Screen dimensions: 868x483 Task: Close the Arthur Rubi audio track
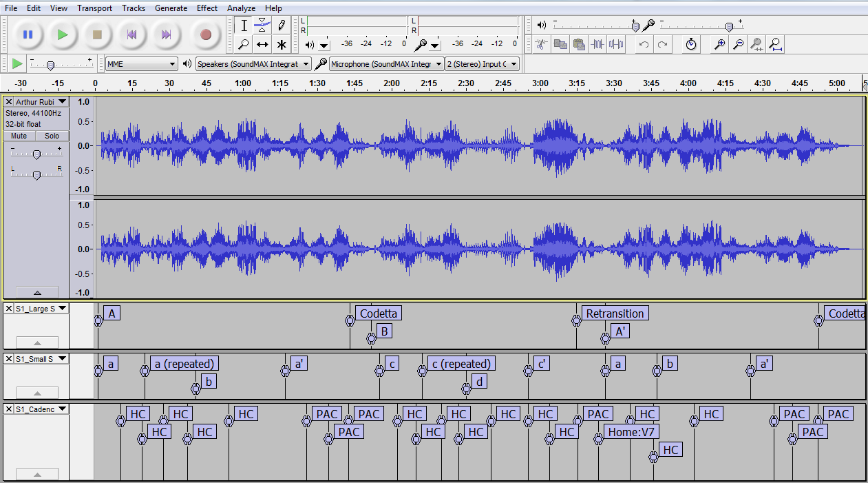coord(9,102)
